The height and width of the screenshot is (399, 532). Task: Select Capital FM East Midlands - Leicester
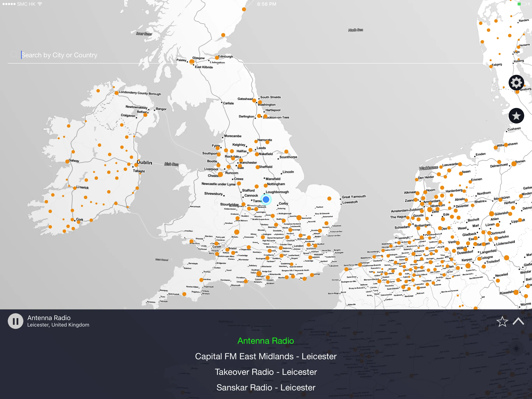(x=266, y=357)
